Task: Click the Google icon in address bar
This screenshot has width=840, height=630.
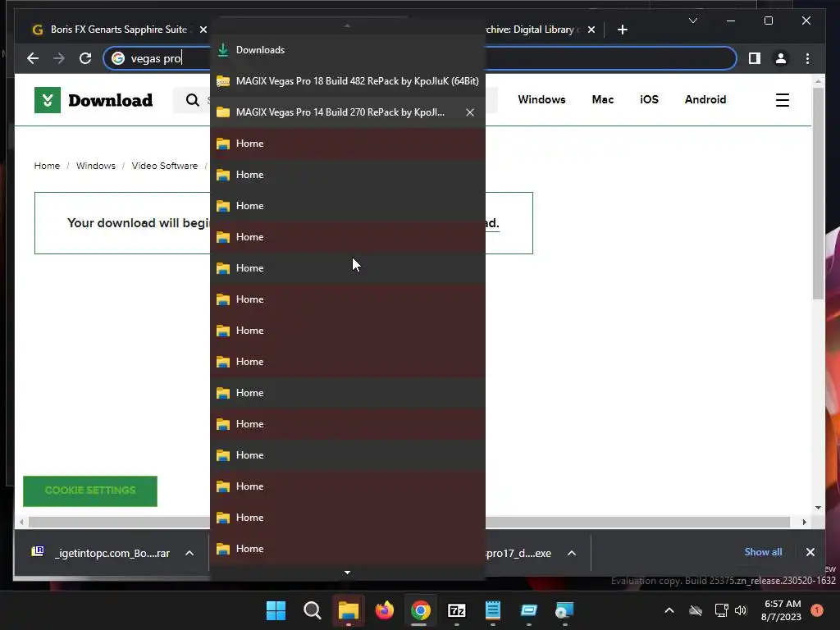Action: click(118, 58)
